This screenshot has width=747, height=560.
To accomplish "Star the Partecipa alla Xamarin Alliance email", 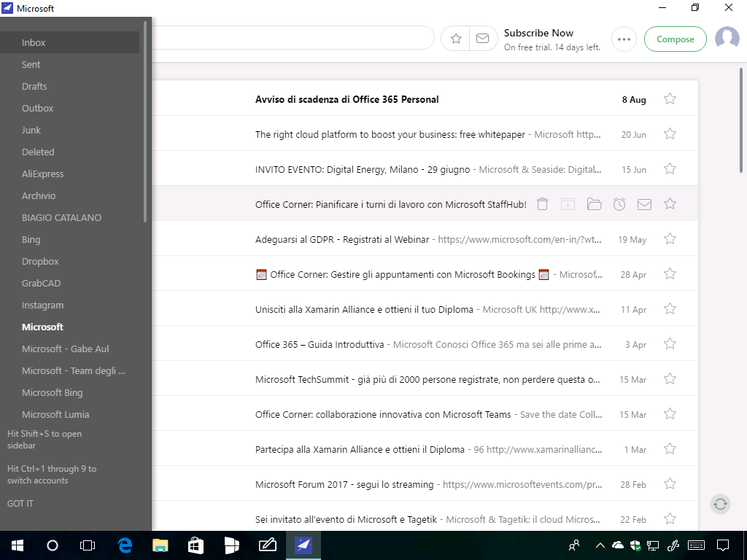I will point(670,448).
